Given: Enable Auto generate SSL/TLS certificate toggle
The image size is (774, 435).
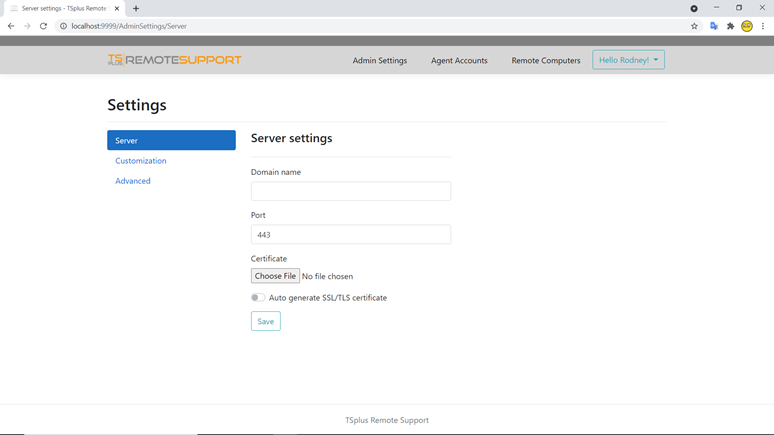Looking at the screenshot, I should click(x=258, y=298).
